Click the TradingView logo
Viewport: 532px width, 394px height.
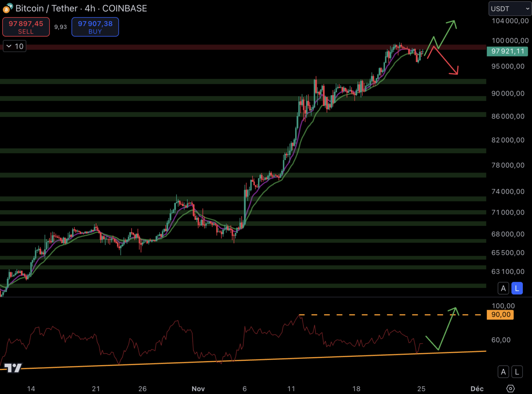13,368
